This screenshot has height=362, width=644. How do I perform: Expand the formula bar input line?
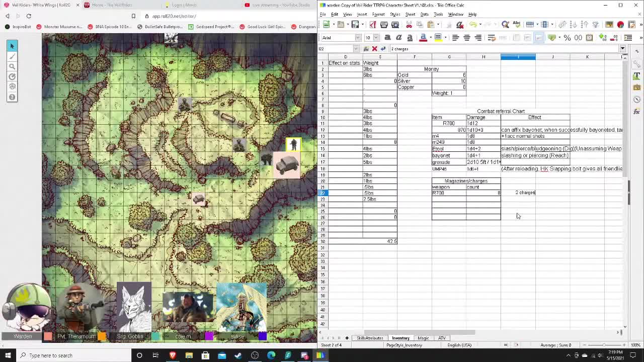tap(622, 49)
